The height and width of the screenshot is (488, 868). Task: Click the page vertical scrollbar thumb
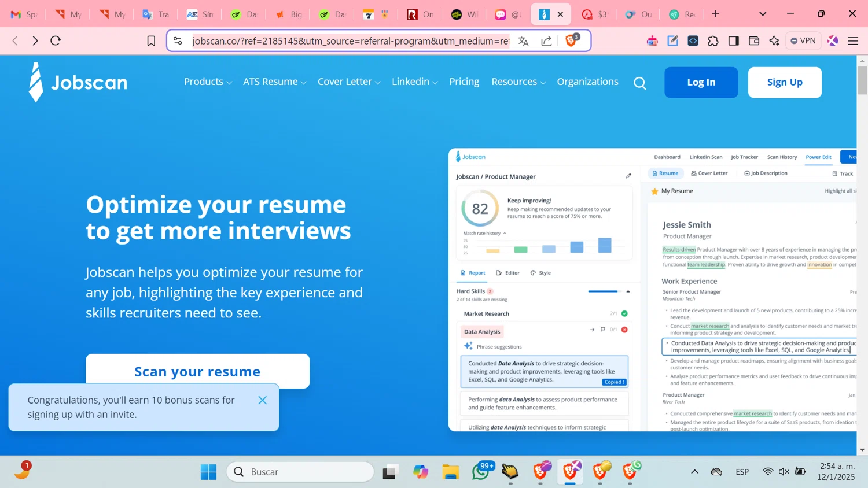(x=862, y=80)
